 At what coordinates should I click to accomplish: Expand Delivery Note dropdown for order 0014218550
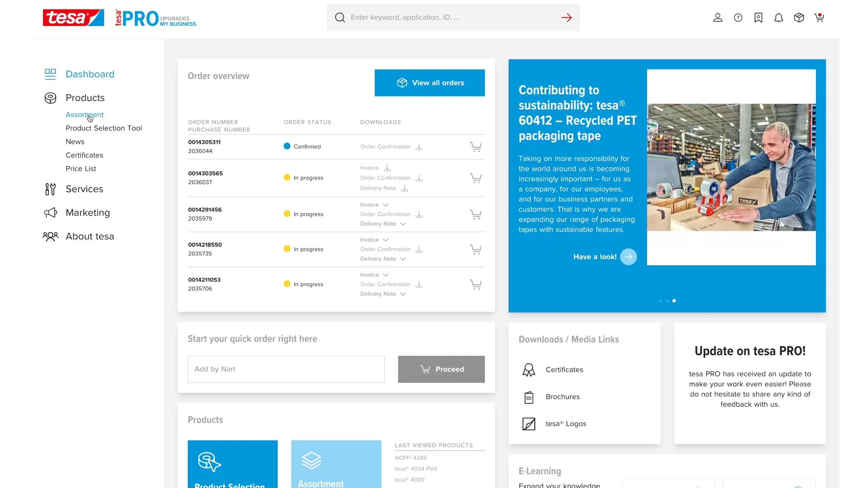pos(403,259)
